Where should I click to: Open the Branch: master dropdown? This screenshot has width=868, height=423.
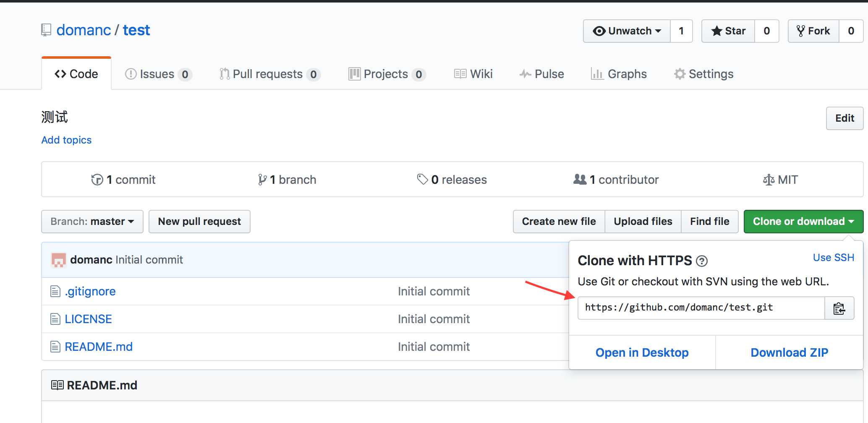coord(92,222)
